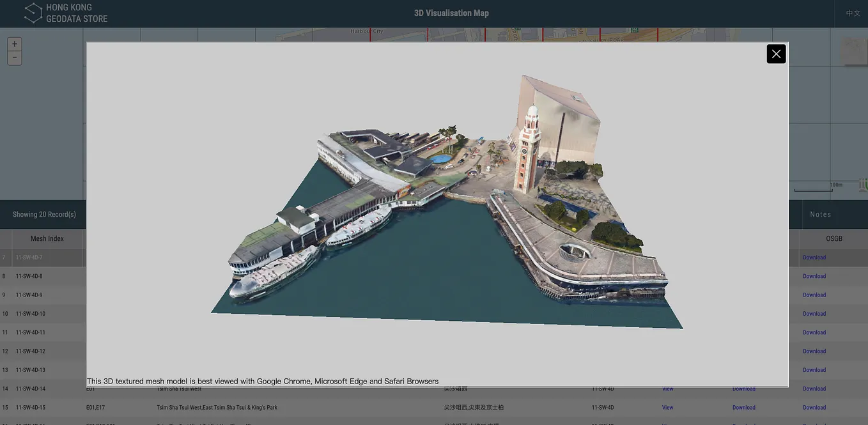Close the 3D model viewer popup

776,54
